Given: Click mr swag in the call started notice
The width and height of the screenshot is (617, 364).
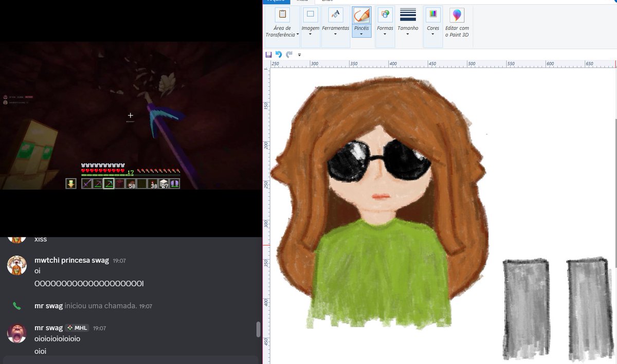Looking at the screenshot, I should point(48,306).
